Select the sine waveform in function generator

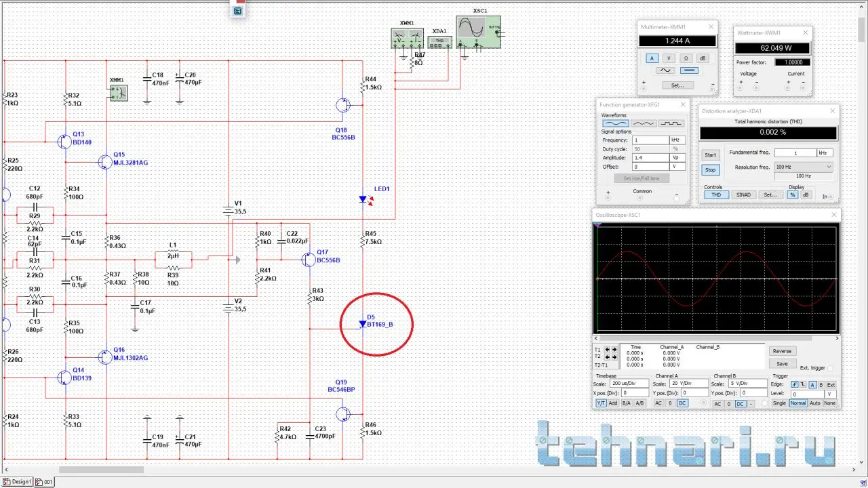coord(615,123)
